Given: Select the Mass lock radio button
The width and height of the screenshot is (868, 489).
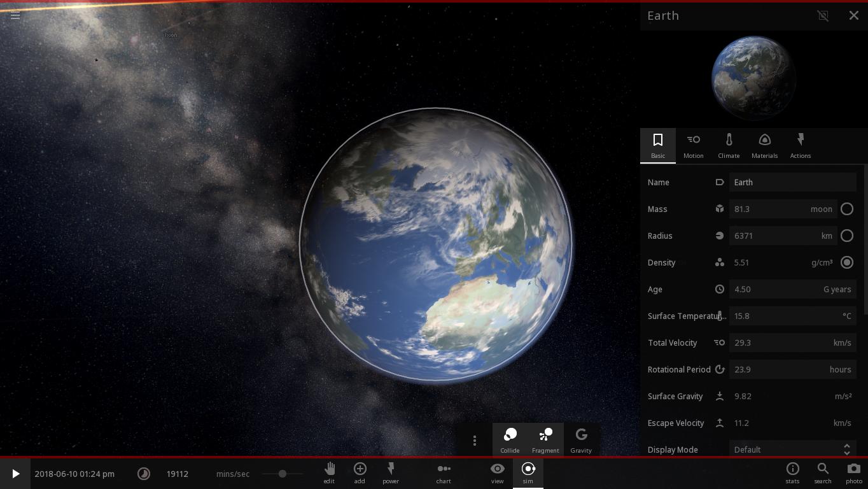Looking at the screenshot, I should [847, 209].
